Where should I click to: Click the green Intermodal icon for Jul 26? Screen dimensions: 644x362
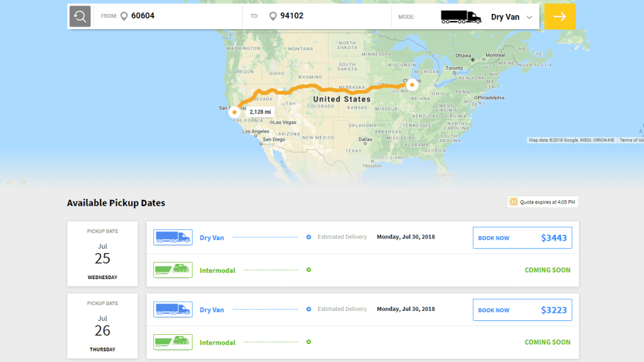(x=173, y=342)
